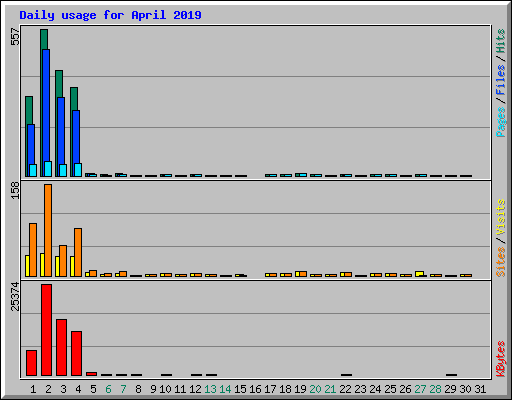Screen dimensions: 512x400
Task: Click day label 16 on x-axis
Action: pyautogui.click(x=255, y=389)
